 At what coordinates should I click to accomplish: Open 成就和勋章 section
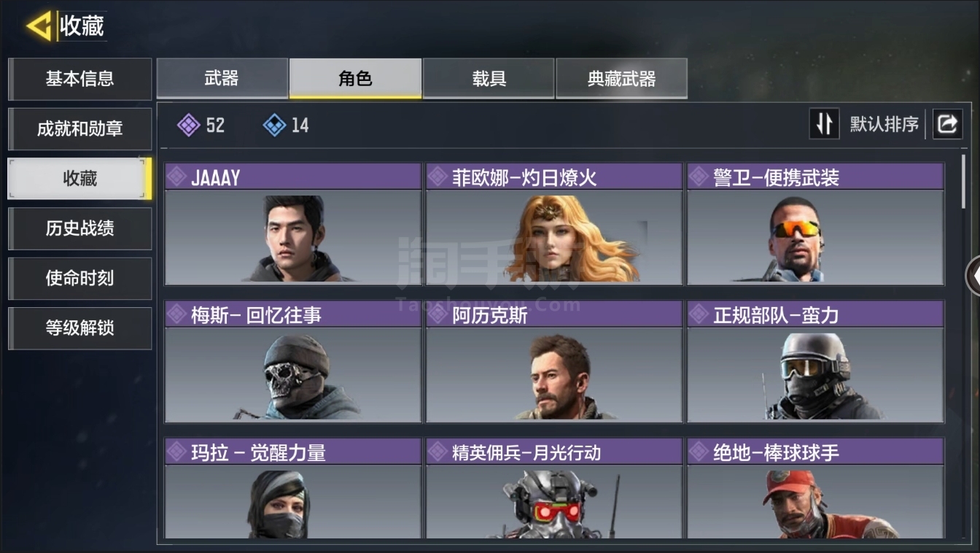click(x=79, y=129)
